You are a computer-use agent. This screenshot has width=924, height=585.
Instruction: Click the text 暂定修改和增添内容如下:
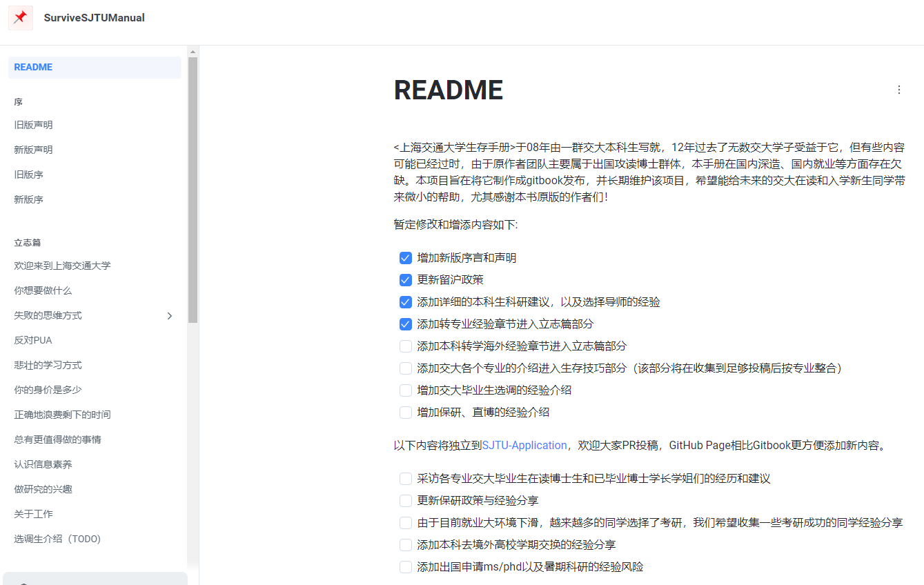coord(456,225)
